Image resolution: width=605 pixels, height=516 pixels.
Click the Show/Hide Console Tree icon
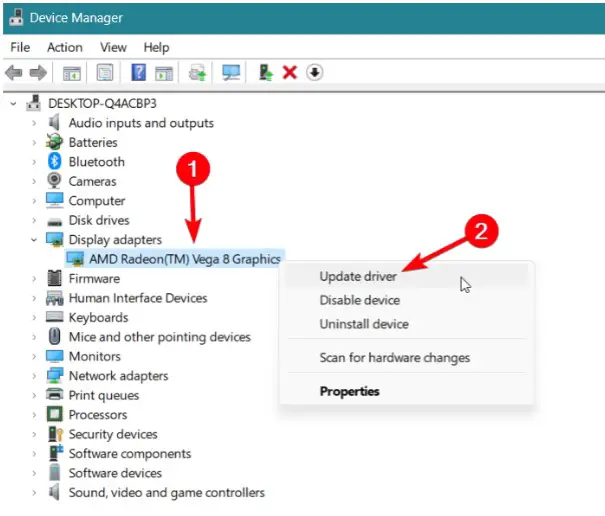(72, 73)
